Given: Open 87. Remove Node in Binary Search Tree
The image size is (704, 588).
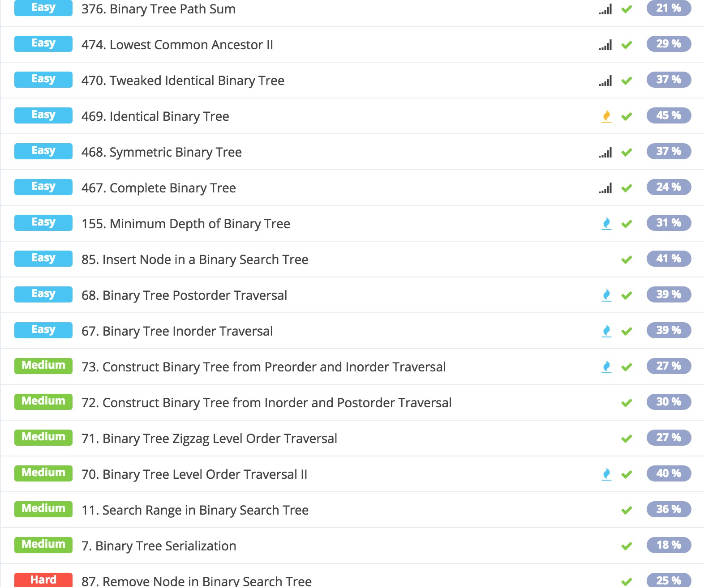Looking at the screenshot, I should pos(196,581).
